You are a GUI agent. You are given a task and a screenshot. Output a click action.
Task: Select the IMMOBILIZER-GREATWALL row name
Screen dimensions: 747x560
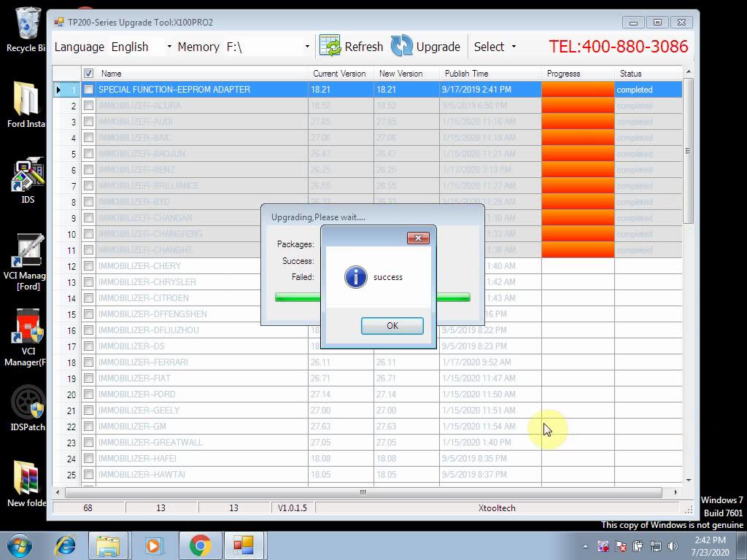click(x=150, y=443)
